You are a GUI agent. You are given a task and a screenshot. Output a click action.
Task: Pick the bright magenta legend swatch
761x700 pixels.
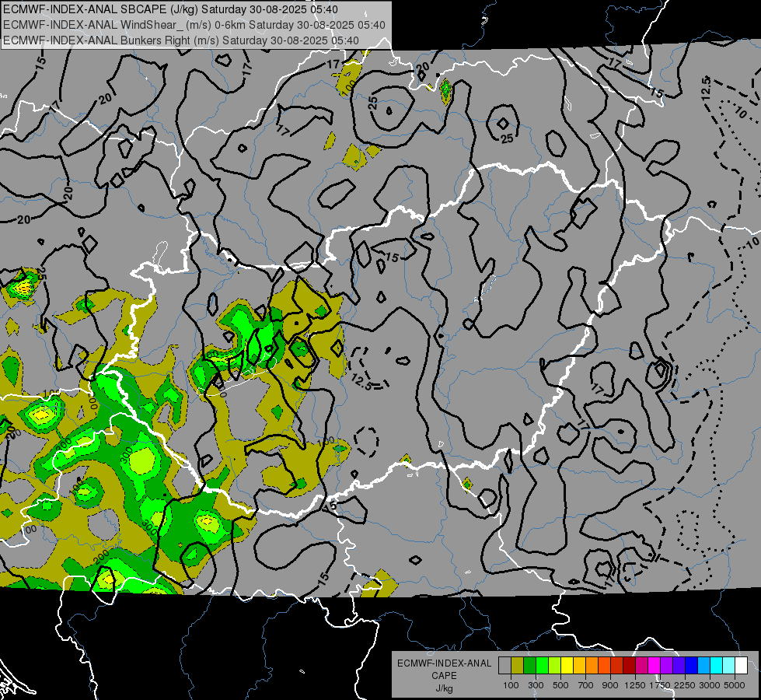[x=655, y=666]
